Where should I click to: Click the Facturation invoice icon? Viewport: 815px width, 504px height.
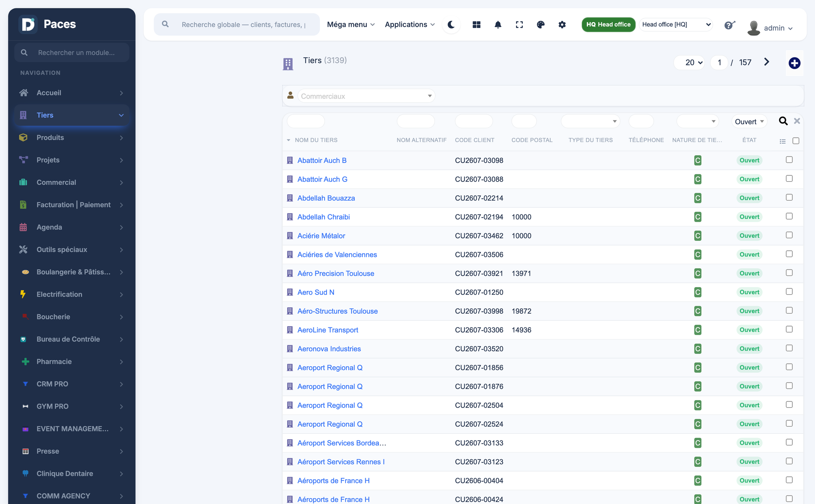(x=23, y=205)
